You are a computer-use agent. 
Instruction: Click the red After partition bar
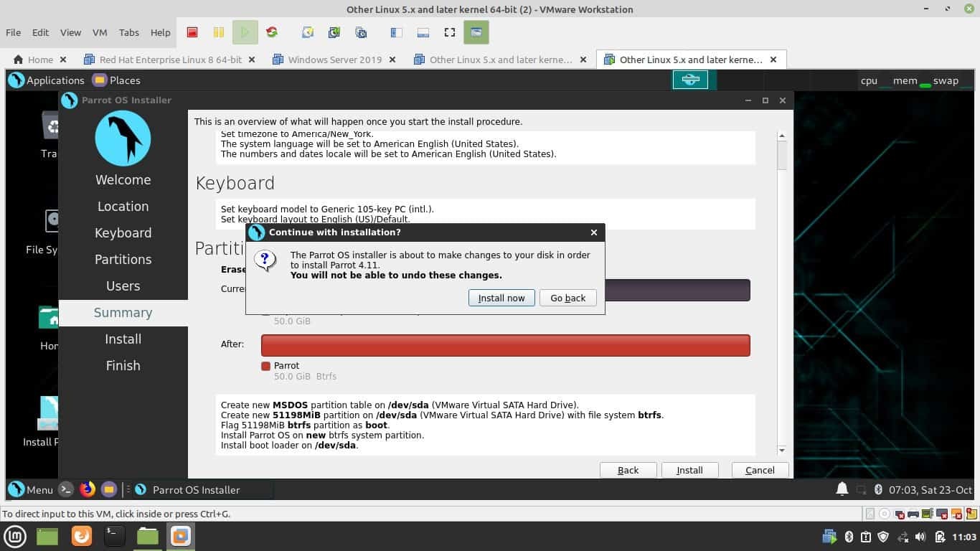pyautogui.click(x=506, y=345)
